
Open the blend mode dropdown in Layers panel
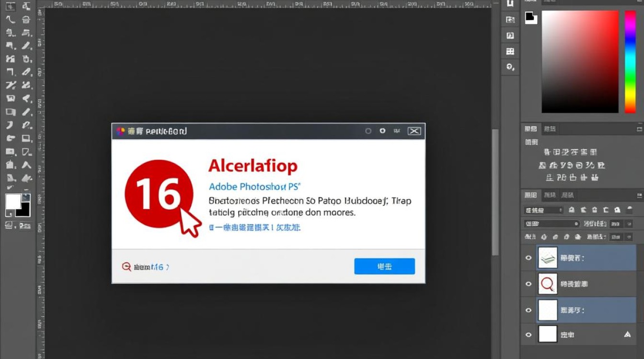(552, 224)
